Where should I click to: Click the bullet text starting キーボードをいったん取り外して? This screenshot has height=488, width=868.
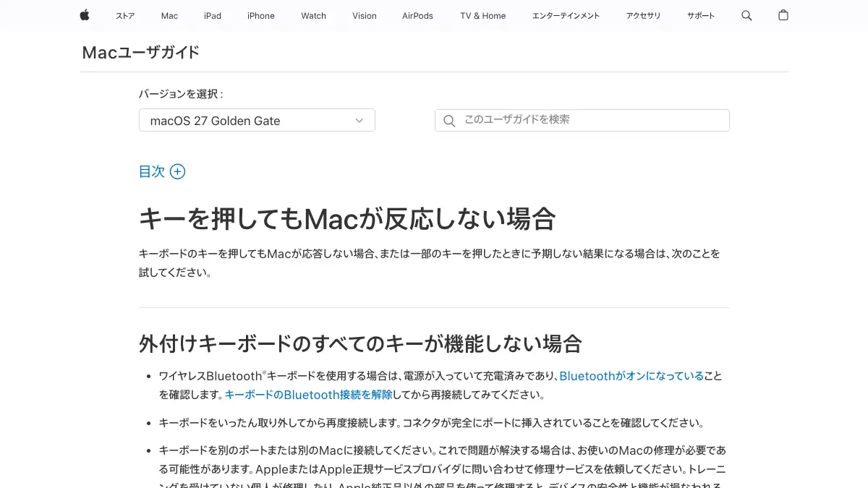point(432,422)
